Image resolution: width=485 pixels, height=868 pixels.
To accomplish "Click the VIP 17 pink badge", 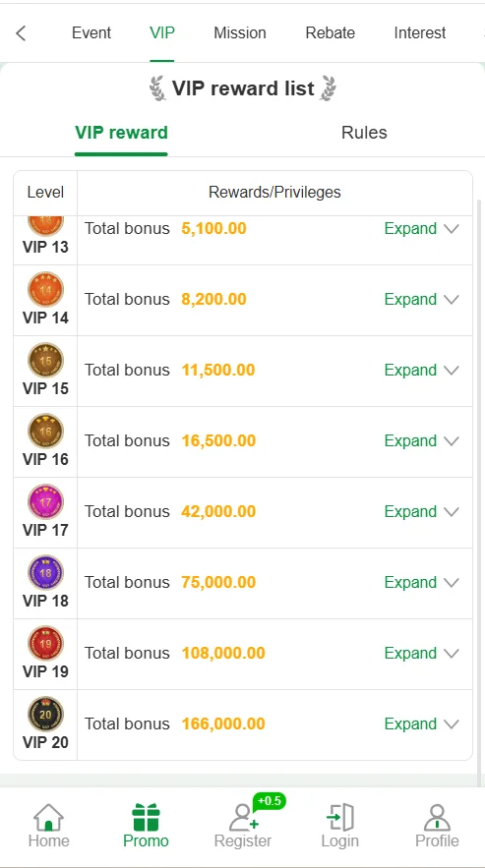I will (45, 501).
